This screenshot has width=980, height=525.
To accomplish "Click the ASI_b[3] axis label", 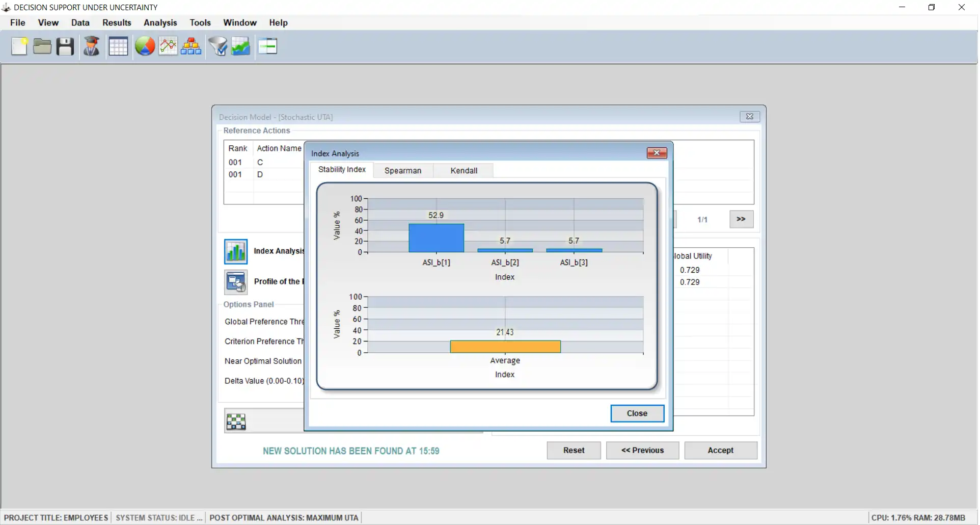I will (x=574, y=262).
